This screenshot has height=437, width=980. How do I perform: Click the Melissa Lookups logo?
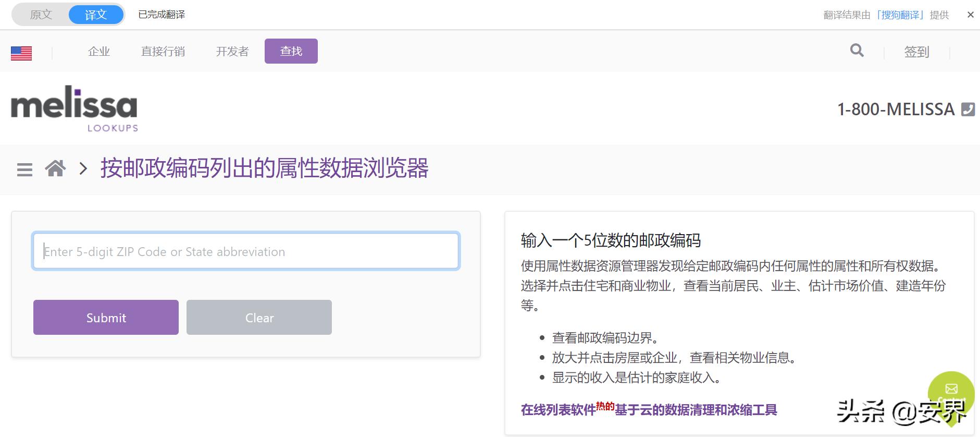click(75, 108)
